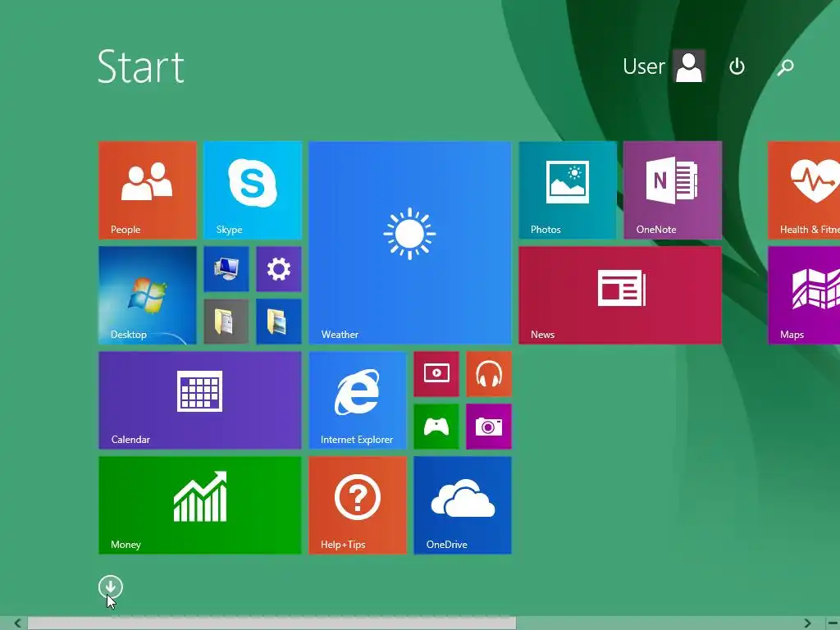The image size is (840, 630).
Task: Open the Money tile
Action: (200, 505)
